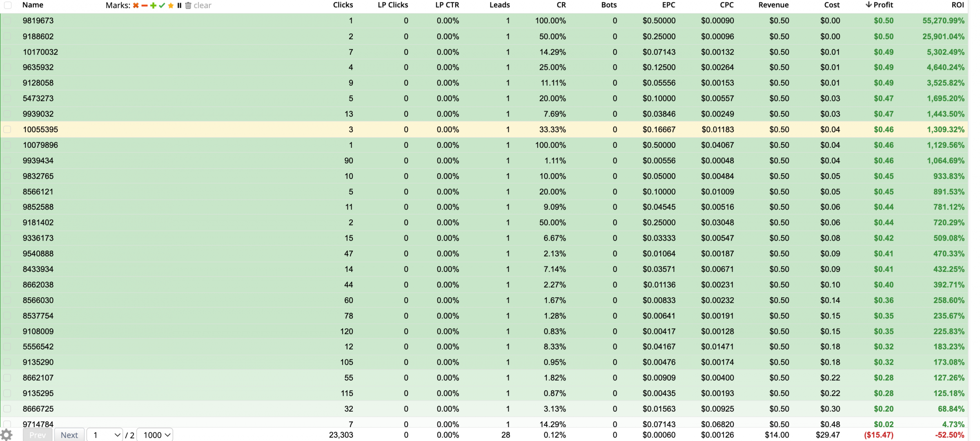This screenshot has width=980, height=441.
Task: Sort table by ROI column
Action: click(x=958, y=5)
